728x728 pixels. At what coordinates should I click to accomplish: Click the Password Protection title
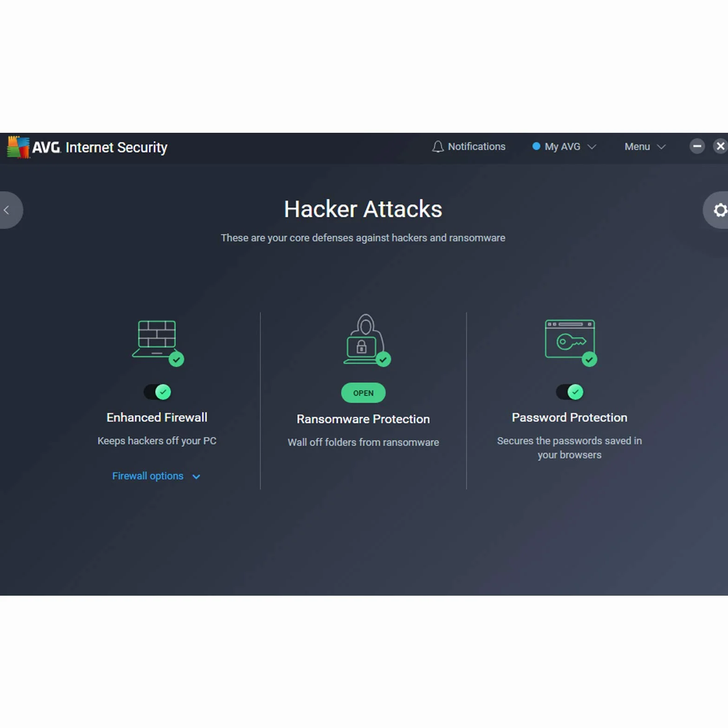[570, 417]
